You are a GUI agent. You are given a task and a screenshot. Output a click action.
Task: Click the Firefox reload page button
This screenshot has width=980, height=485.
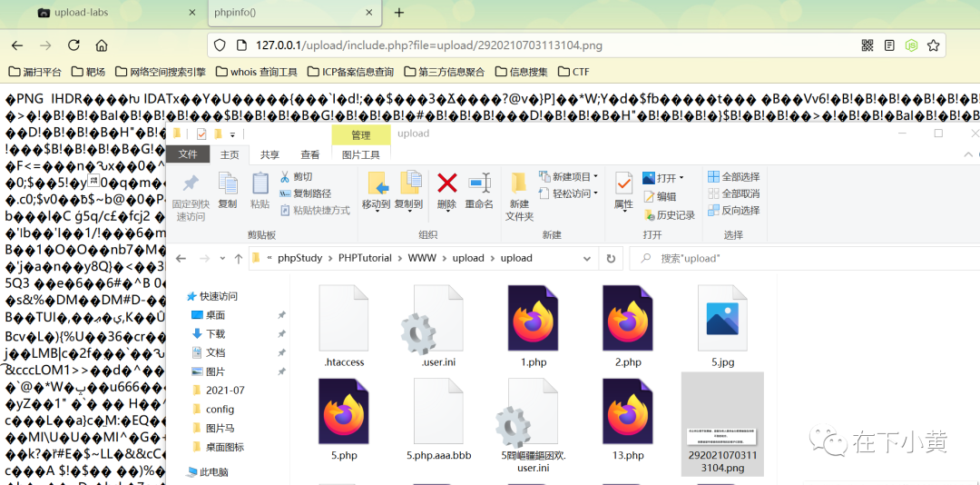coord(73,45)
